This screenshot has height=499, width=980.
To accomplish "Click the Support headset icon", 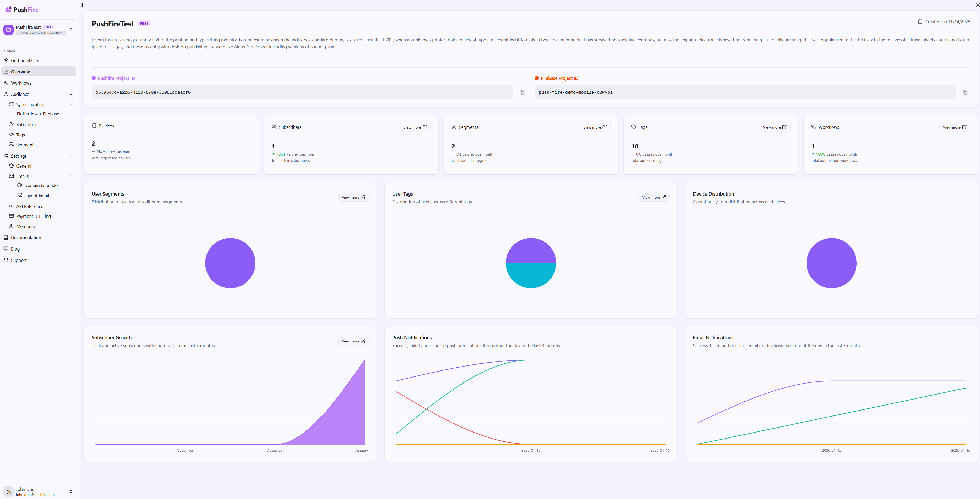I will coord(6,260).
